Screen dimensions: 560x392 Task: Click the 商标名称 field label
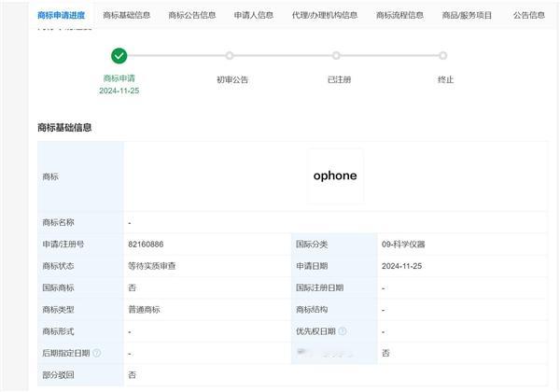(x=58, y=222)
